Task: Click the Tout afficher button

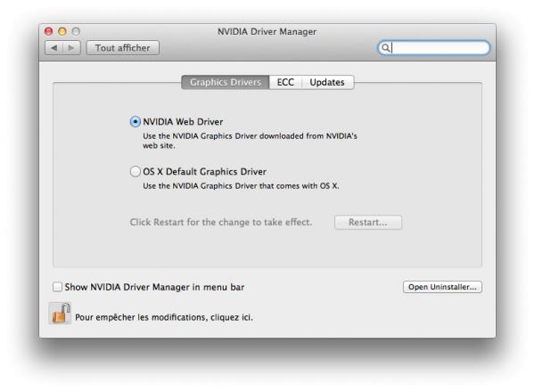Action: coord(122,48)
